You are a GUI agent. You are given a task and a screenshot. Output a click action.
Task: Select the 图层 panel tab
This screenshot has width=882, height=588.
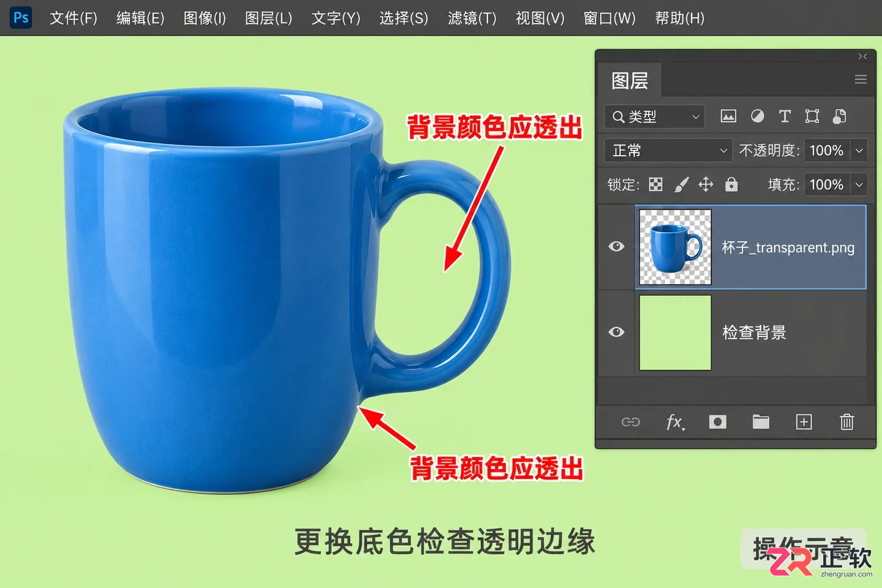[x=630, y=80]
